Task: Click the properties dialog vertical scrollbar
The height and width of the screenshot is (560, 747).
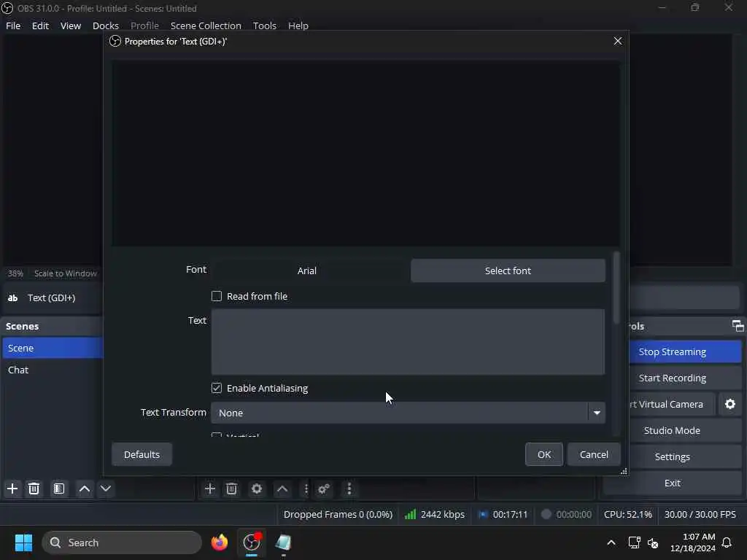Action: pyautogui.click(x=616, y=288)
